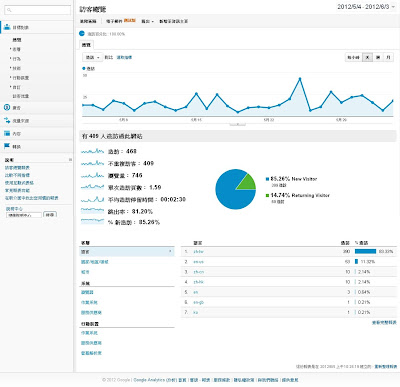Click the sparkline beside the 1.59 pages per visit

click(92, 187)
